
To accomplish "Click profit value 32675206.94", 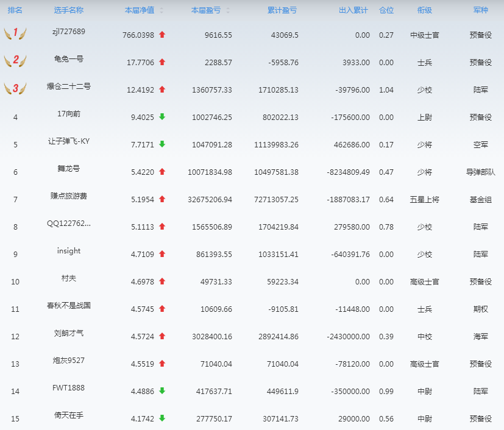I will [x=210, y=199].
